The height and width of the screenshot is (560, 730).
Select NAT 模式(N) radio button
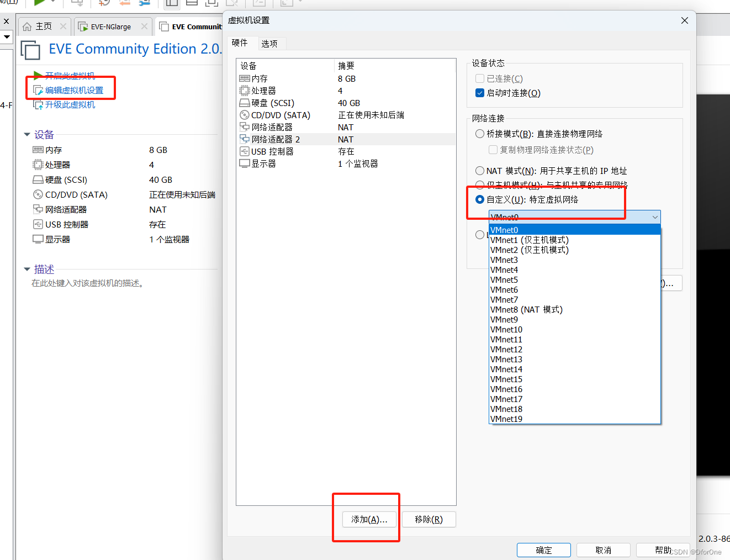(480, 171)
